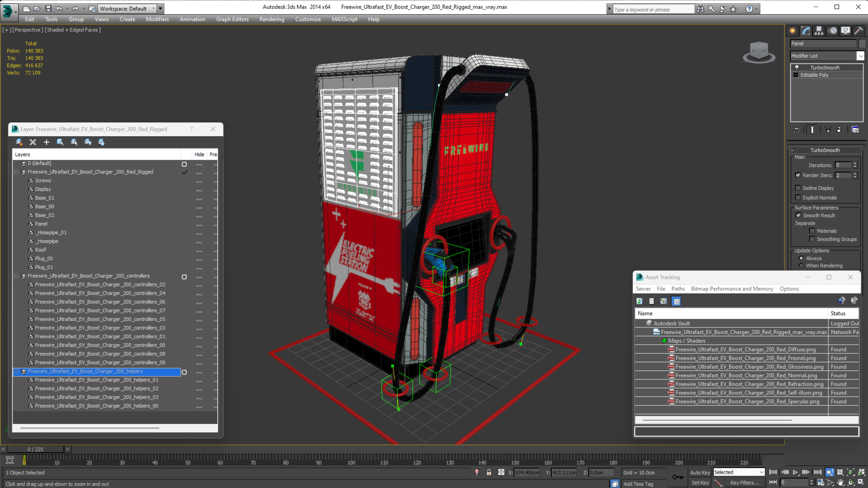Click the Go to End playback button
Screen dimensions: 868x488
coord(817,472)
